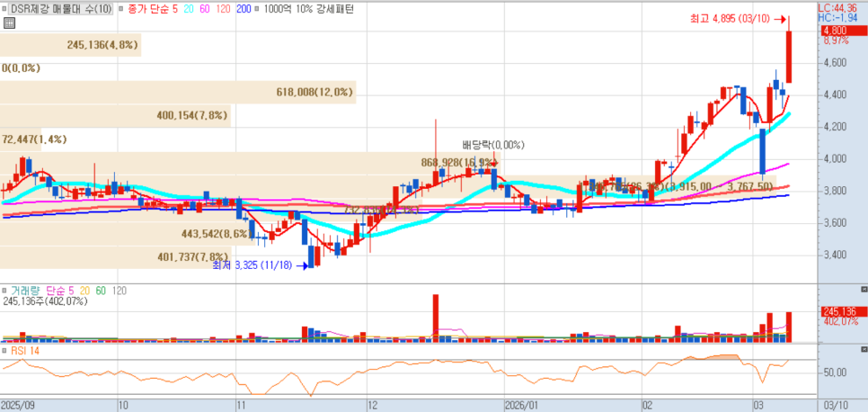Click the 배당락(0,00%) ex-dividend marker
Screen dimensions: 868x412
point(493,146)
